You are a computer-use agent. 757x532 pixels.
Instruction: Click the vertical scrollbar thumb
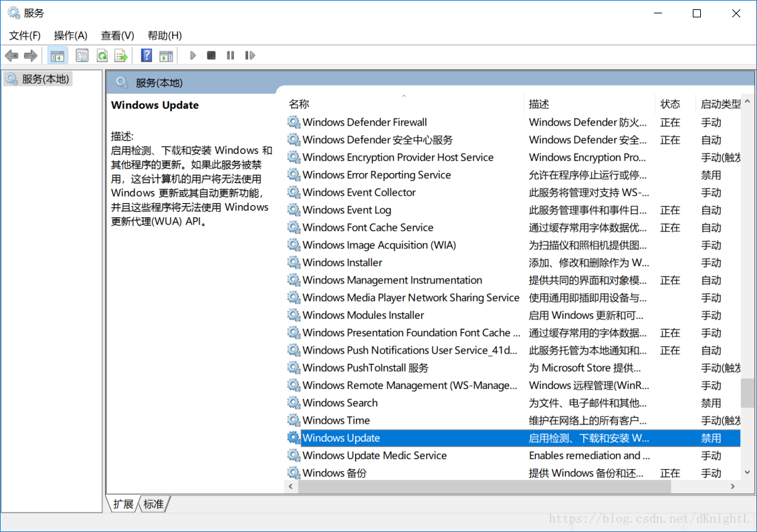tap(748, 393)
